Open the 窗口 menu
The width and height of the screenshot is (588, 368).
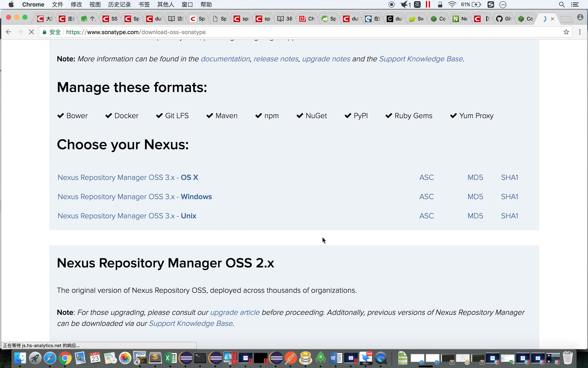pos(187,4)
